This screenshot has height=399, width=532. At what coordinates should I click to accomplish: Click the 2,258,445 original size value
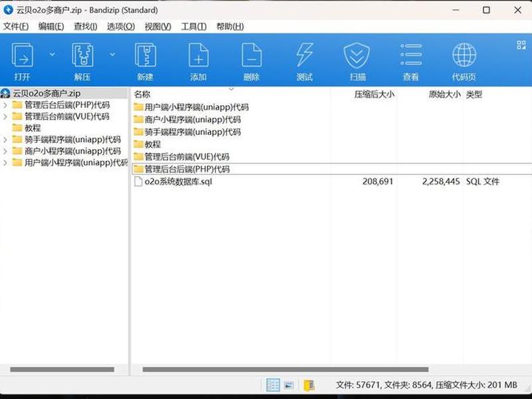pyautogui.click(x=441, y=182)
